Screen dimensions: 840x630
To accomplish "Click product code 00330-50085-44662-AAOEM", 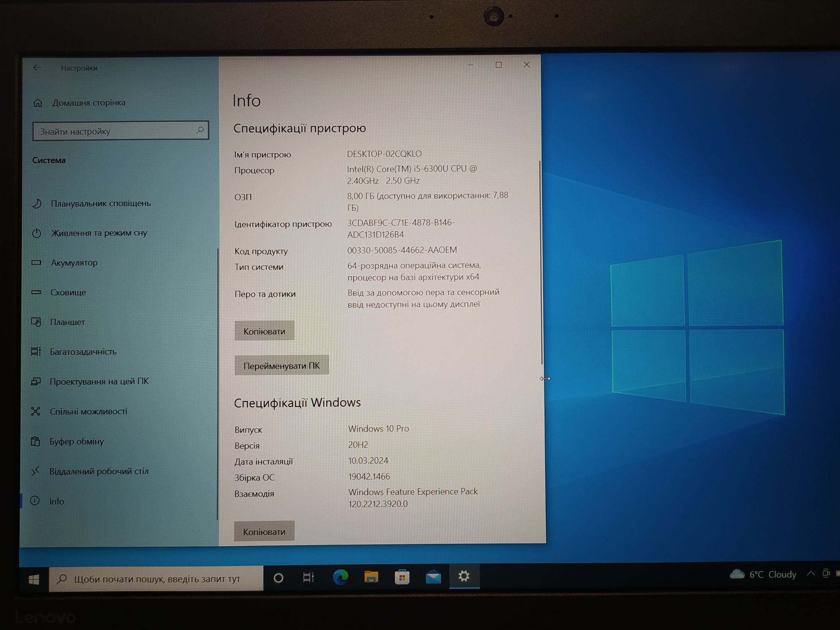I will coord(402,250).
